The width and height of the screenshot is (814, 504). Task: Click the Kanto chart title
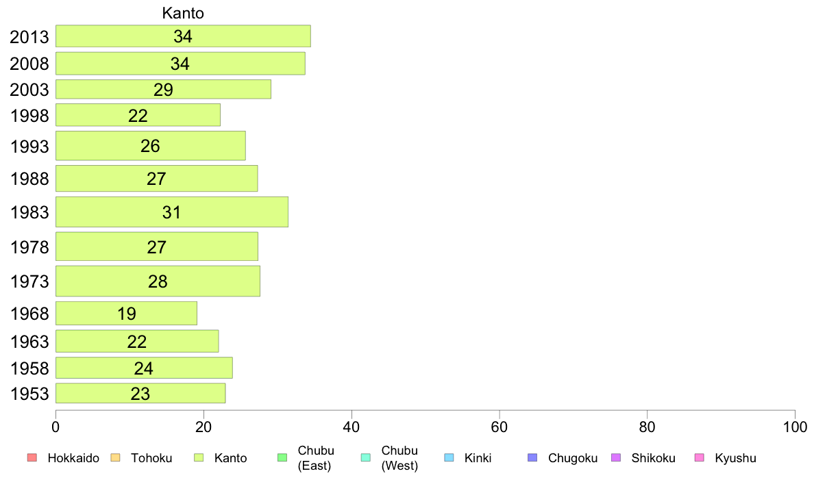[183, 13]
